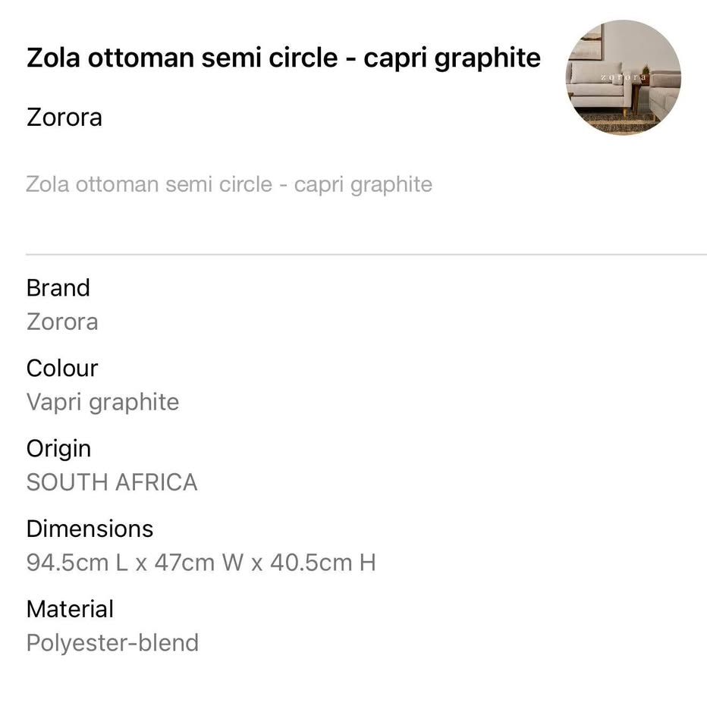Select the Vapri graphite colour value
This screenshot has width=707, height=728.
pyautogui.click(x=102, y=402)
